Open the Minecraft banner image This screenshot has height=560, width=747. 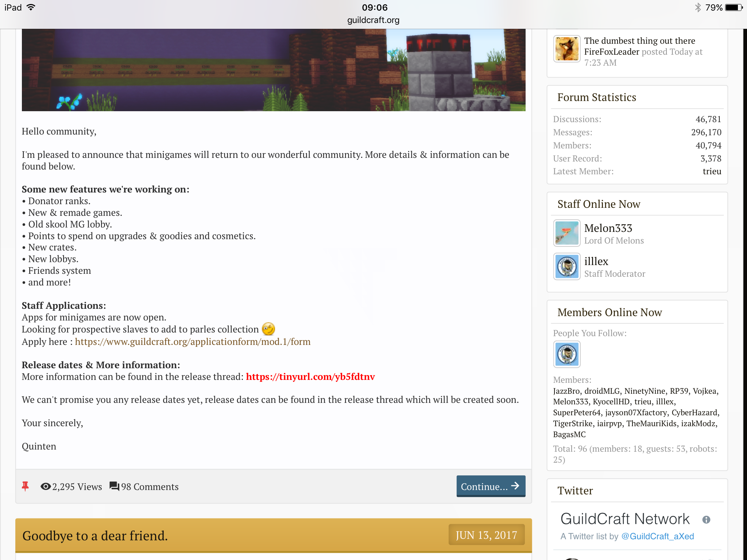274,70
